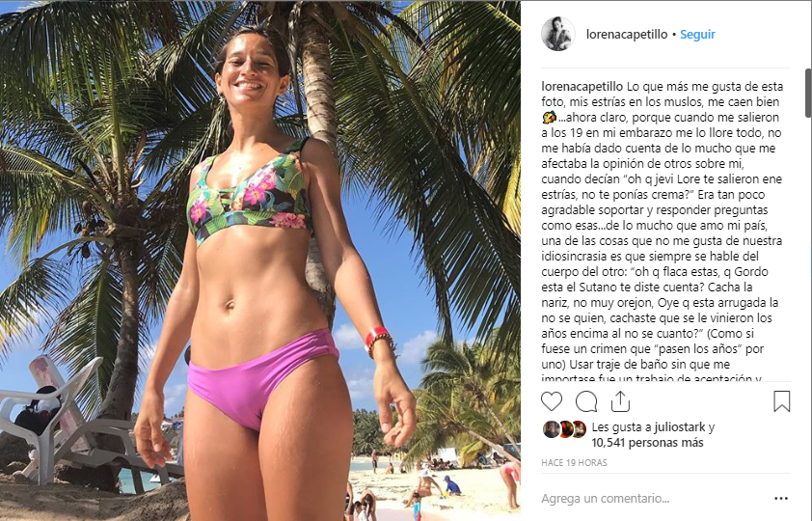View the list of 10,541 personas más

[x=647, y=443]
